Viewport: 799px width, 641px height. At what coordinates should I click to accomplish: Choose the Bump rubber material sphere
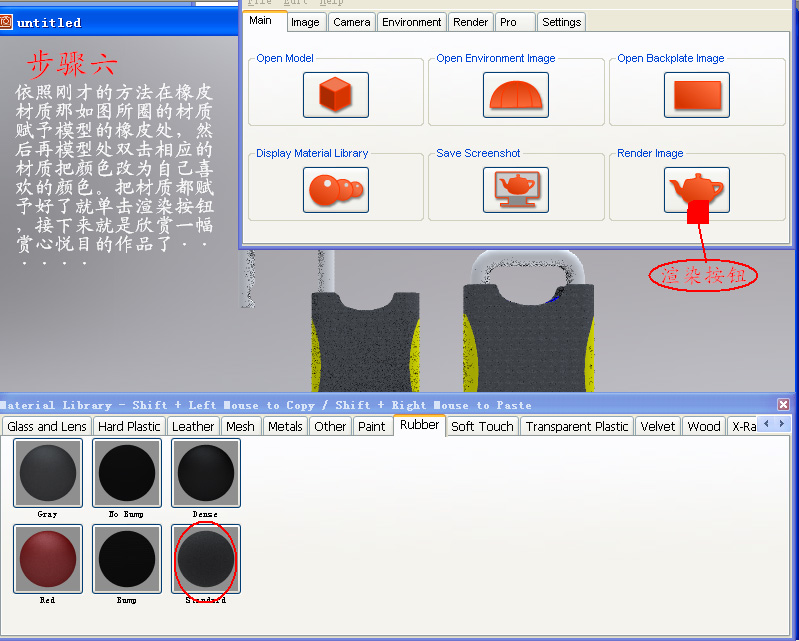[x=127, y=559]
